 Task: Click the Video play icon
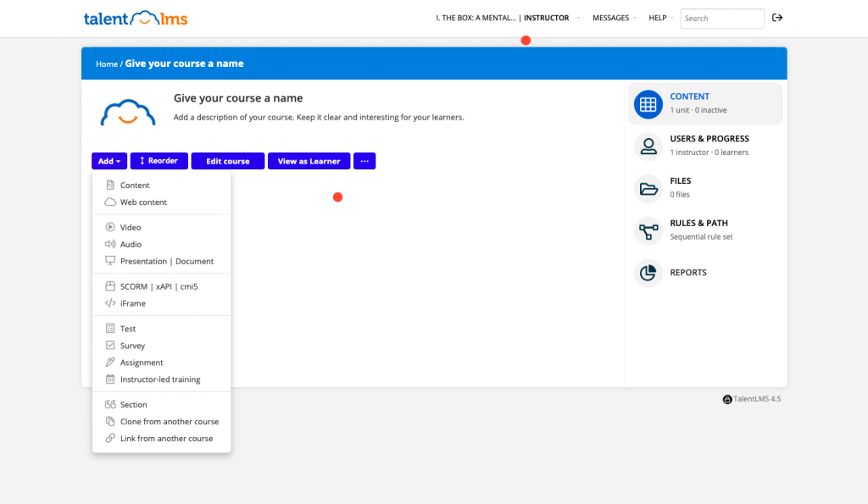click(x=110, y=227)
